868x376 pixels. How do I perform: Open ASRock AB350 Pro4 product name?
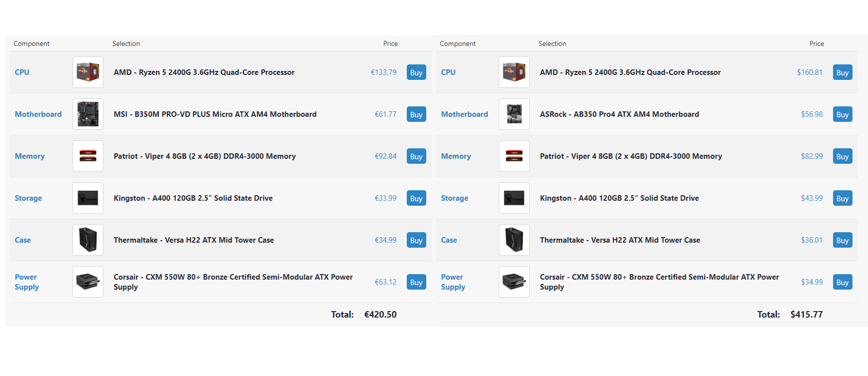pyautogui.click(x=620, y=114)
